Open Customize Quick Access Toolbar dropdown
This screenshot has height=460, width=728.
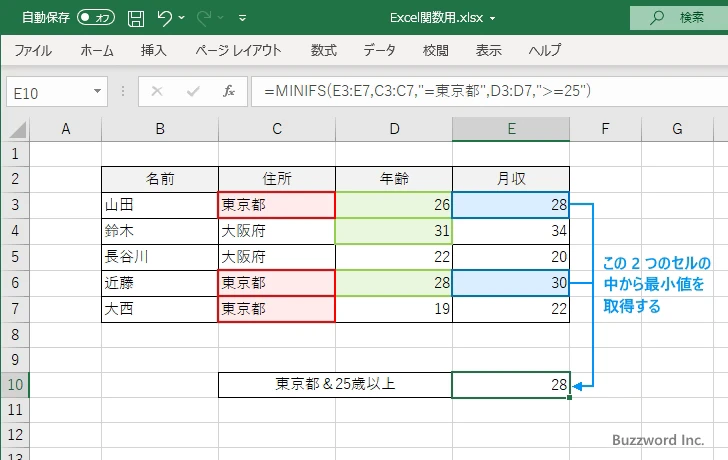242,18
